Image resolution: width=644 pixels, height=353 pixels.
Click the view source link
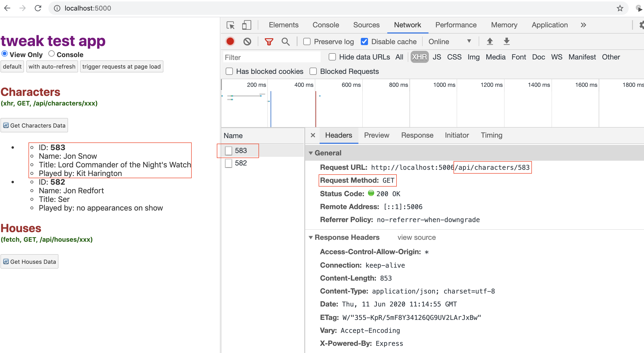pos(416,237)
